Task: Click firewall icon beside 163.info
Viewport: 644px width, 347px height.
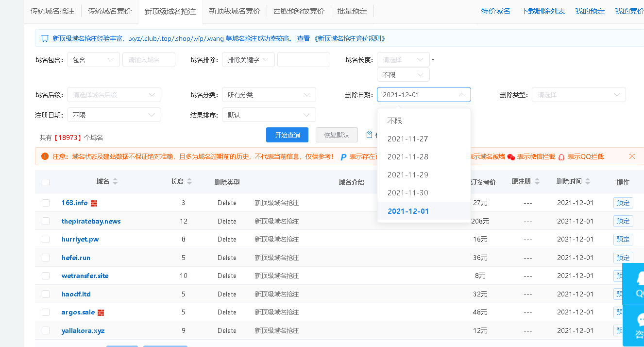Action: (x=94, y=203)
